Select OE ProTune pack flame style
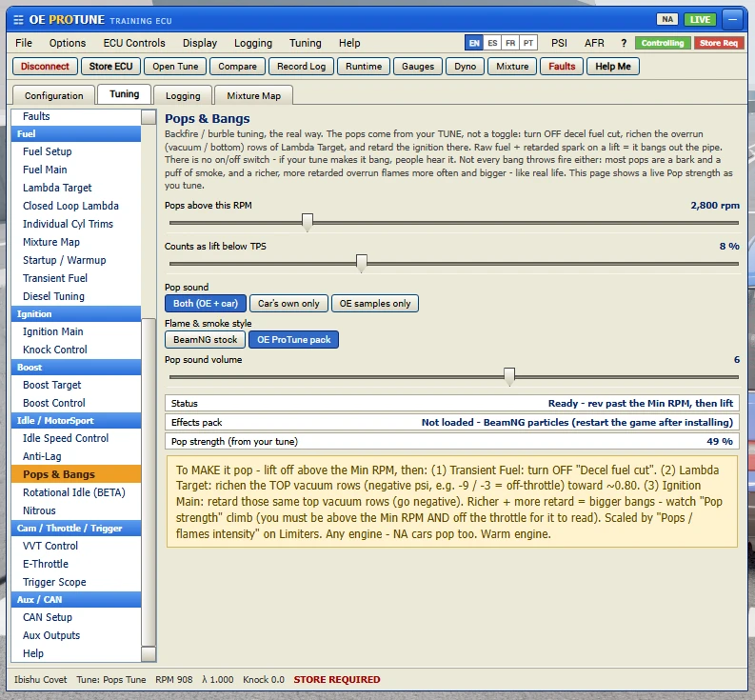 [294, 340]
